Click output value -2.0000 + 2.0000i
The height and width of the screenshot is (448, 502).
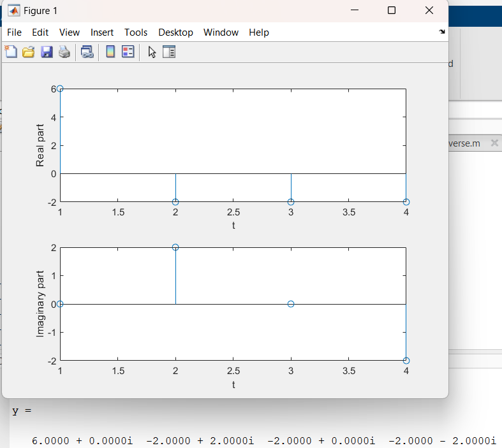pos(200,441)
